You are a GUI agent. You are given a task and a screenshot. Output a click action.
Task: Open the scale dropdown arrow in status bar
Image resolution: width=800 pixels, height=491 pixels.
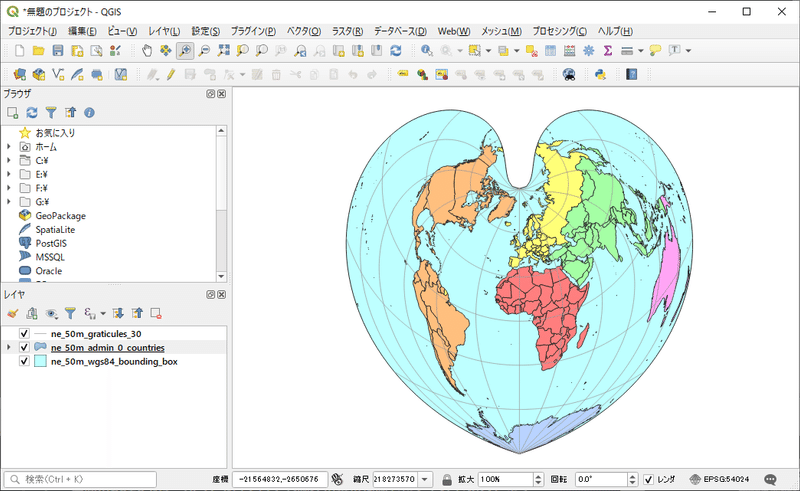(424, 479)
